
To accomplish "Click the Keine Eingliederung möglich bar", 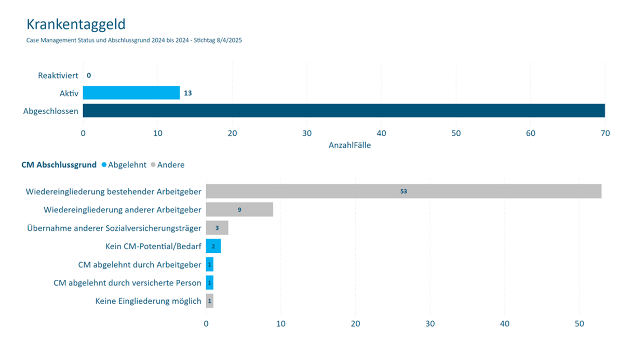I will pyautogui.click(x=209, y=301).
